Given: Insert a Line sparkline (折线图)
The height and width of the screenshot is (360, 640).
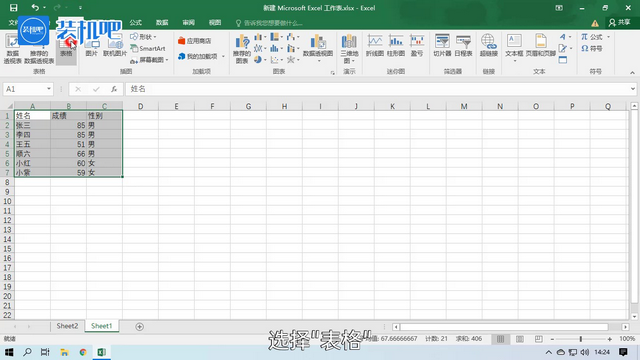Looking at the screenshot, I should pyautogui.click(x=375, y=45).
